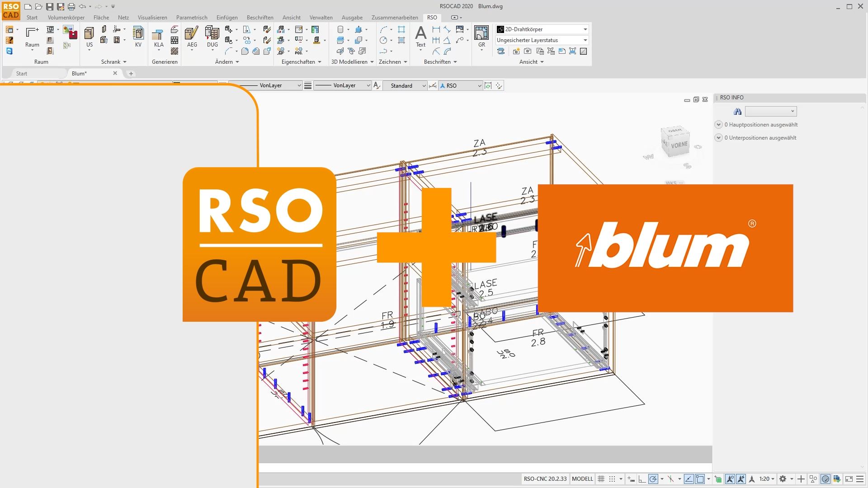Expand Hauptpositionen ausgewählt section

pyautogui.click(x=718, y=125)
